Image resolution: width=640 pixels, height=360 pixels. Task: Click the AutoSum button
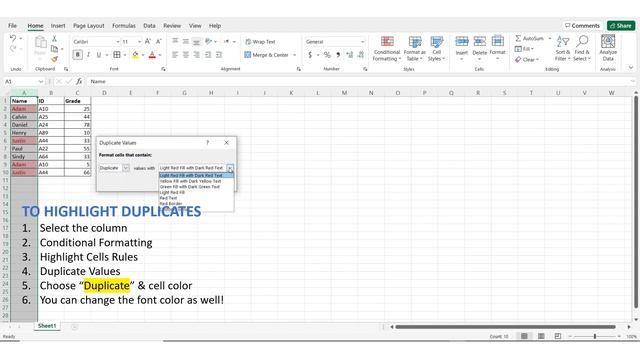[x=529, y=38]
